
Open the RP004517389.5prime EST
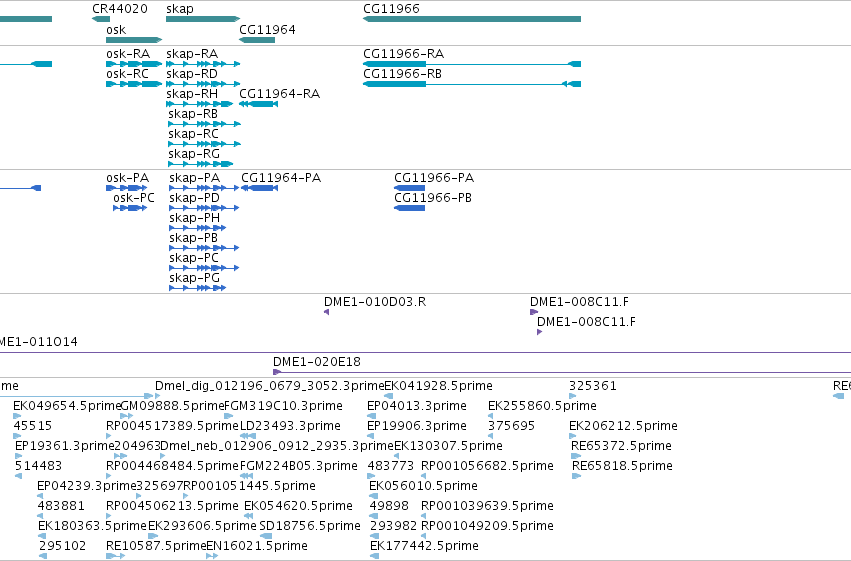pos(110,436)
